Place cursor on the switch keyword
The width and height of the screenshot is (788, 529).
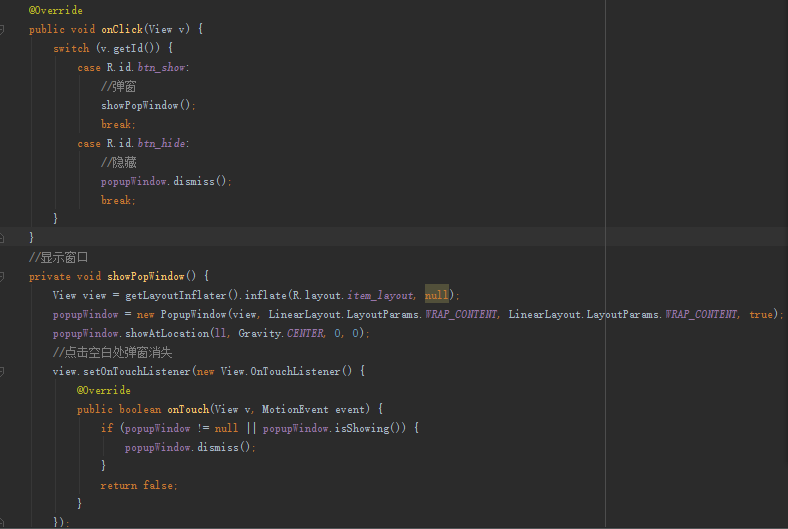point(71,48)
